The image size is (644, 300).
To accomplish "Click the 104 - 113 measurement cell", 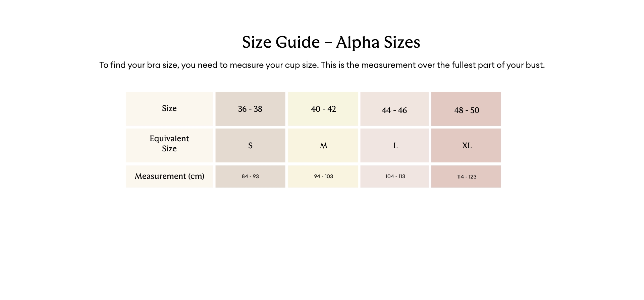I will click(394, 177).
